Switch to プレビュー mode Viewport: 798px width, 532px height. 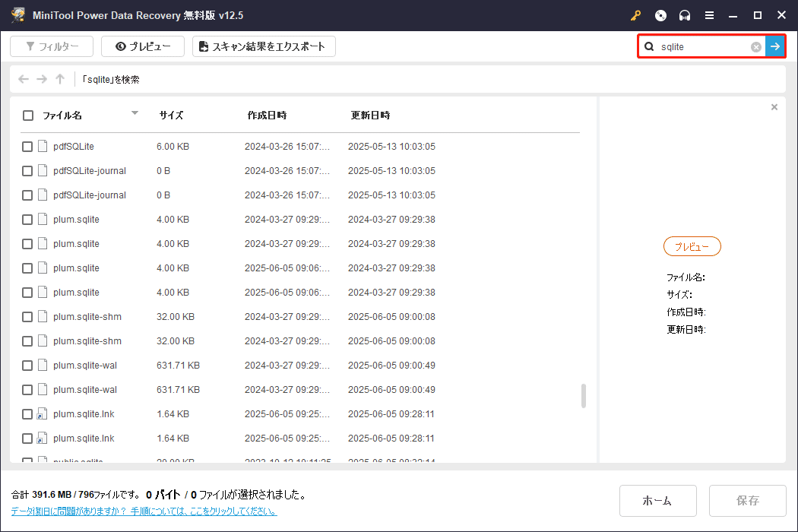[x=142, y=46]
